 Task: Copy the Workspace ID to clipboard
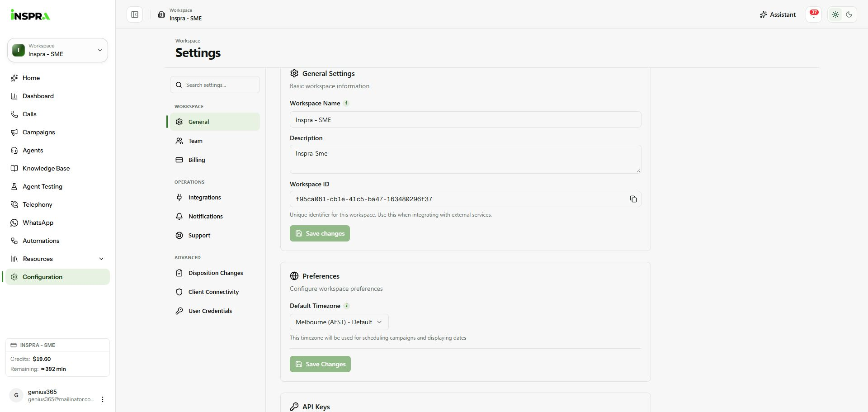(633, 199)
